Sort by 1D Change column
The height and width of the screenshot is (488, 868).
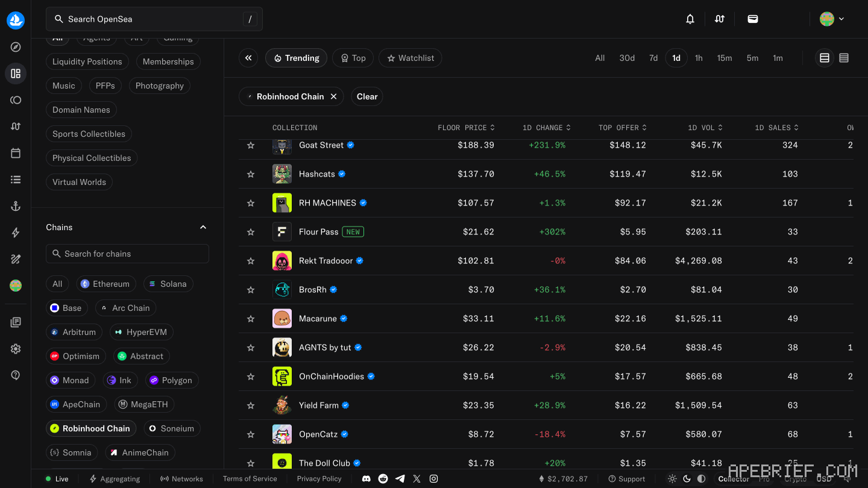click(547, 128)
